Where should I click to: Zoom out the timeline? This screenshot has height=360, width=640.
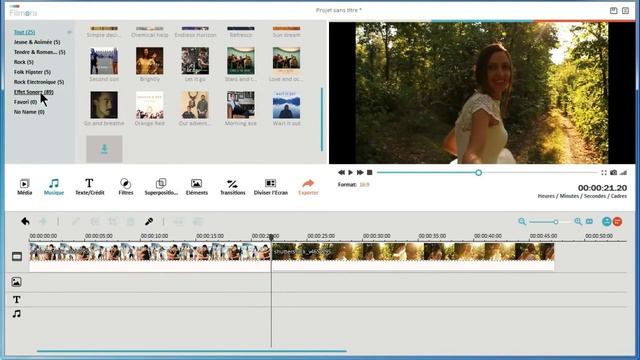(x=522, y=222)
